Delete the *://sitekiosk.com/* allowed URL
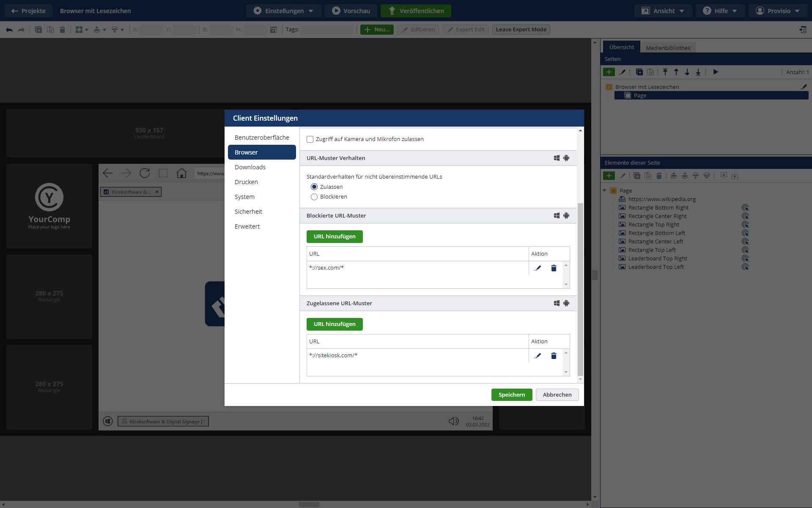The image size is (812, 508). (554, 356)
